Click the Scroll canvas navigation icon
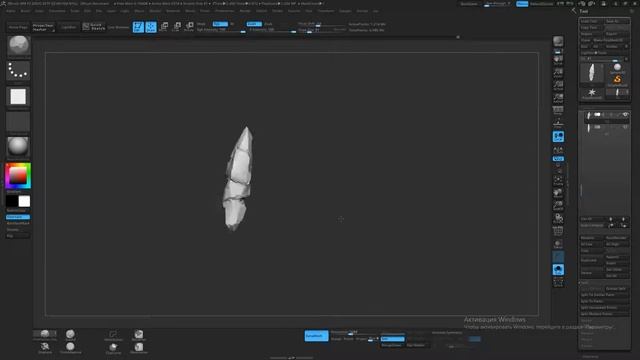640x360 pixels. click(x=558, y=60)
